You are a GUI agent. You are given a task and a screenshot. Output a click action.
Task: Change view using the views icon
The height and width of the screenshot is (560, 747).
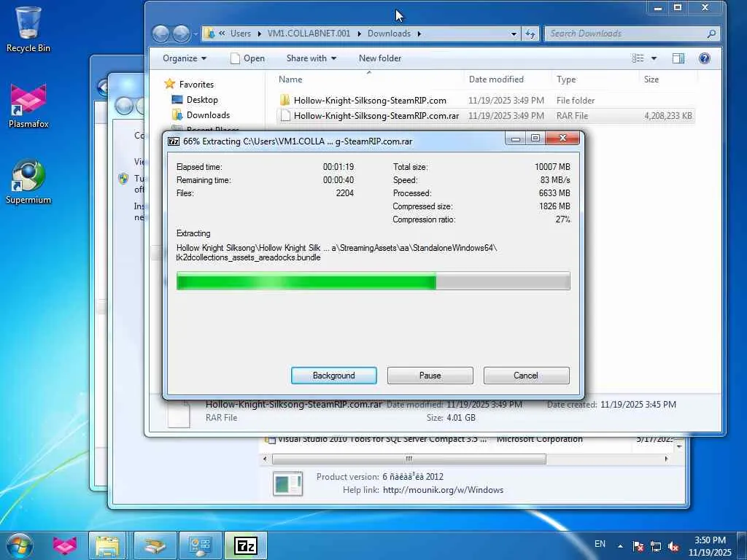pos(638,58)
